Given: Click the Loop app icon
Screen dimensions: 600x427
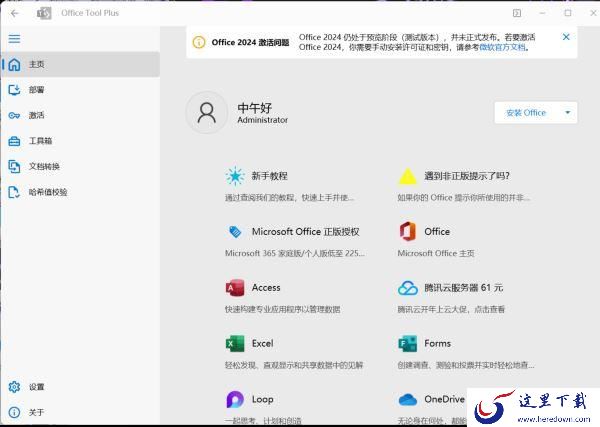Looking at the screenshot, I should coord(235,399).
